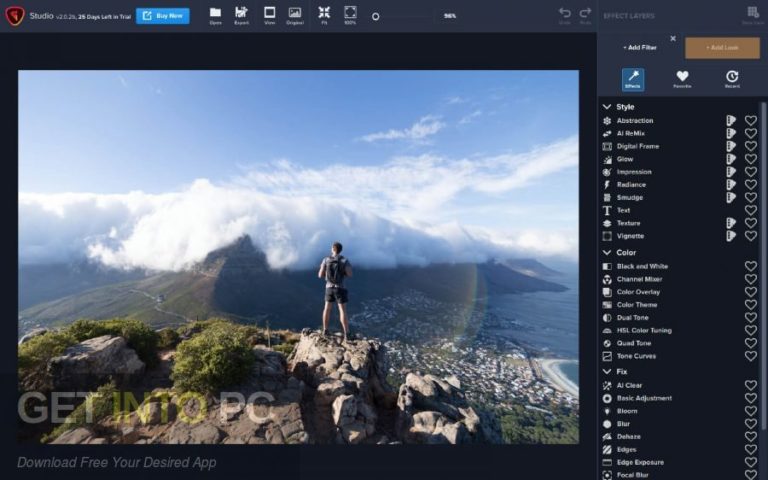This screenshot has width=768, height=480.
Task: Select the AI Clear icon
Action: pos(607,385)
